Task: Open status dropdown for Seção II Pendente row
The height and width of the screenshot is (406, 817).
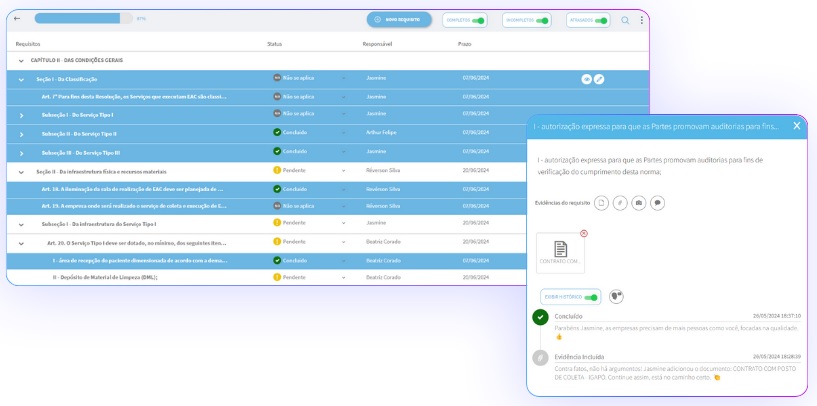Action: (343, 171)
